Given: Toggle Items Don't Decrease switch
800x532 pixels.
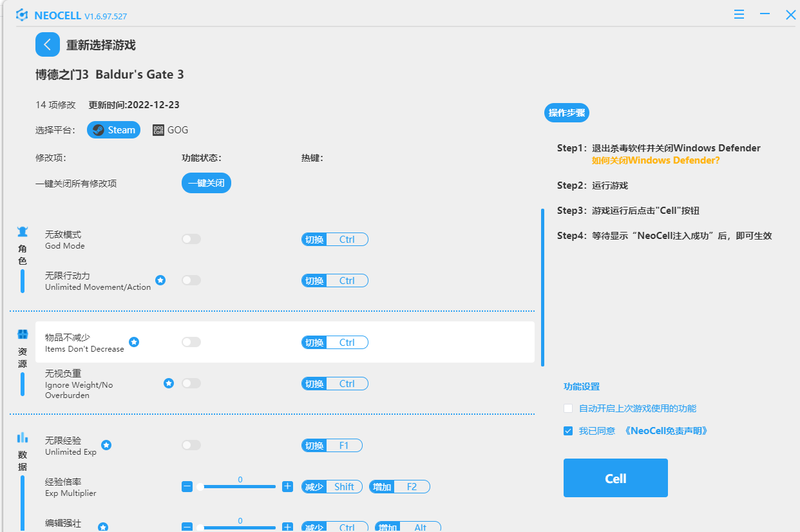Looking at the screenshot, I should pyautogui.click(x=191, y=342).
